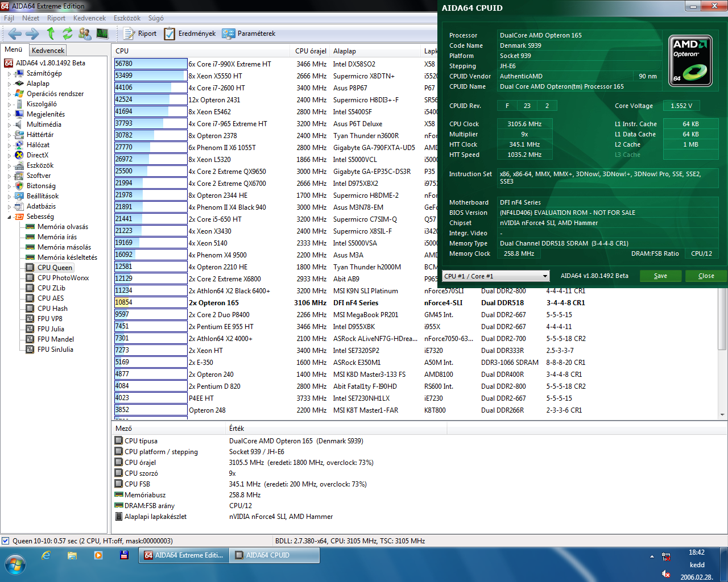This screenshot has width=728, height=582.
Task: Open the Eszközök menu
Action: pyautogui.click(x=127, y=18)
